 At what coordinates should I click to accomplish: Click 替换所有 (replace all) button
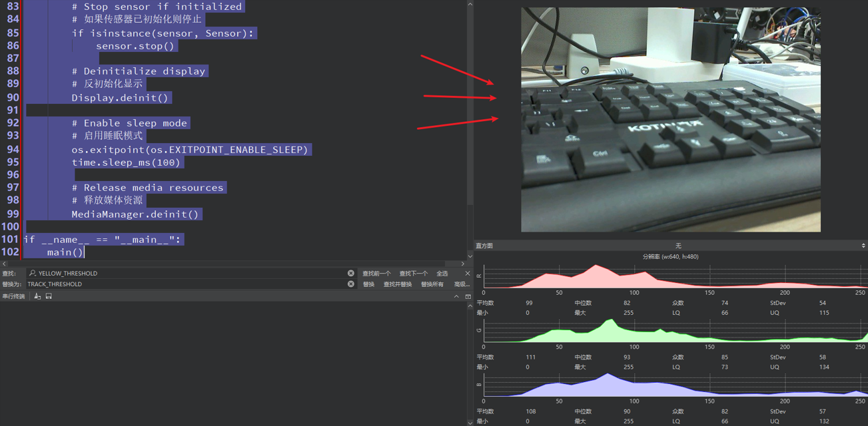[x=432, y=284]
